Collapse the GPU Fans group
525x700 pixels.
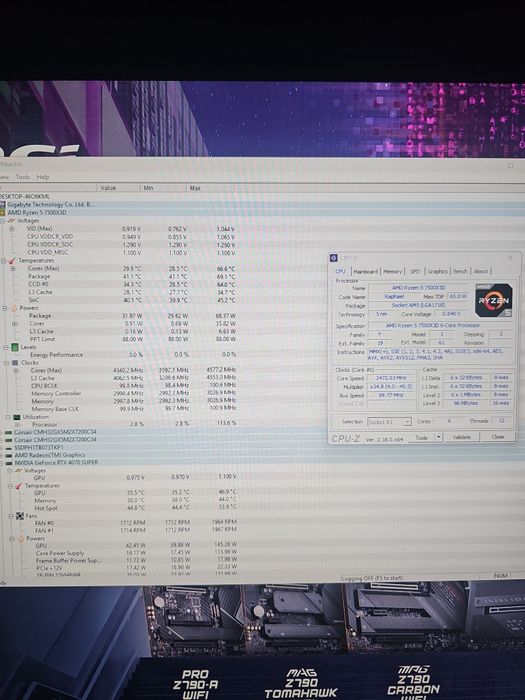pyautogui.click(x=11, y=516)
